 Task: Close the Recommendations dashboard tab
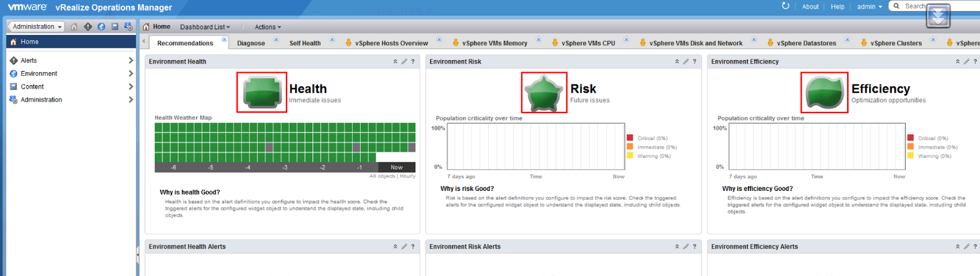pyautogui.click(x=224, y=40)
